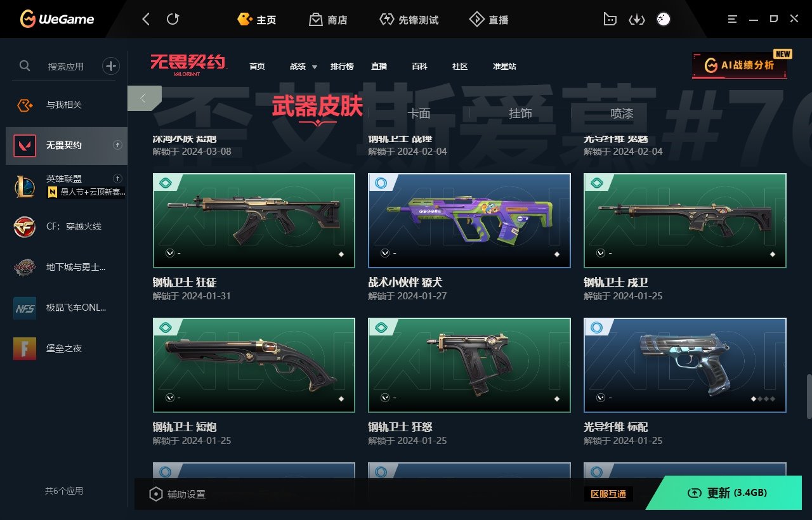The width and height of the screenshot is (812, 520).
Task: Open the CF: 穿越火线 game in sidebar
Action: tap(63, 226)
